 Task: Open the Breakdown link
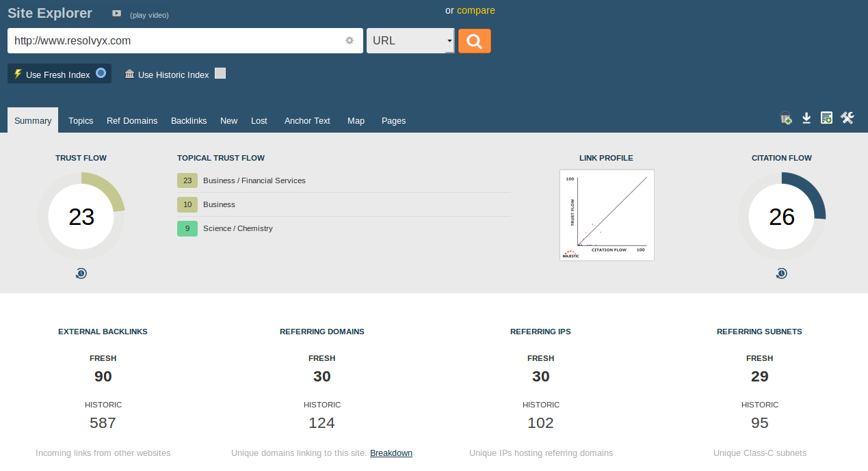point(391,453)
